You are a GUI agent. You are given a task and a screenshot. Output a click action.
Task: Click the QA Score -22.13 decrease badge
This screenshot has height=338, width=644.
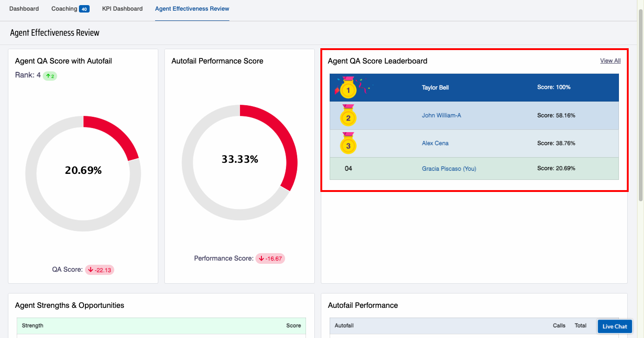pyautogui.click(x=99, y=270)
